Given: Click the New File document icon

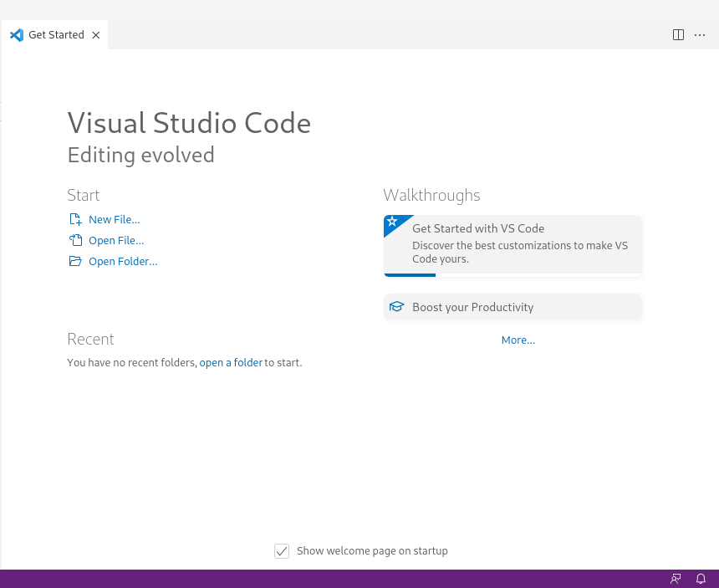Looking at the screenshot, I should [x=75, y=220].
